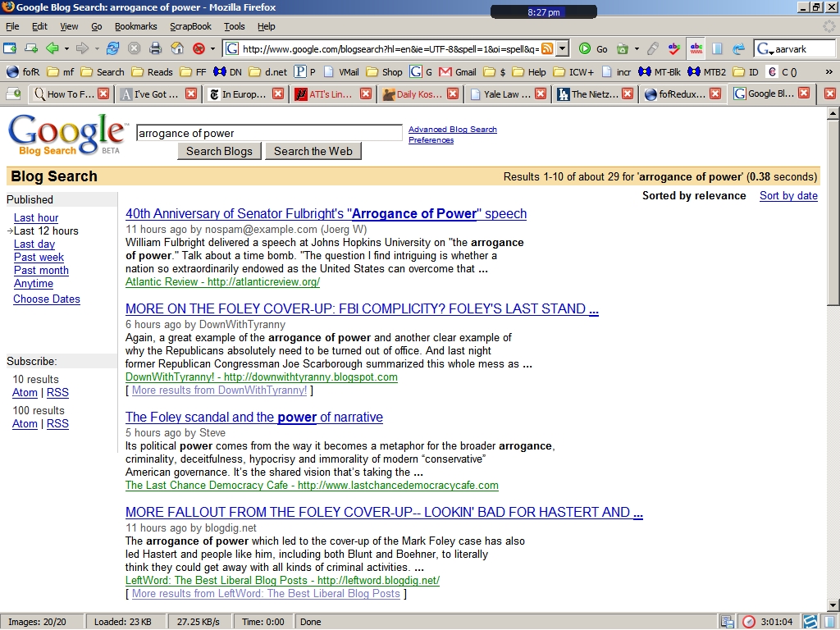Click the blog search query input field
Image resolution: width=840 pixels, height=630 pixels.
tap(269, 133)
